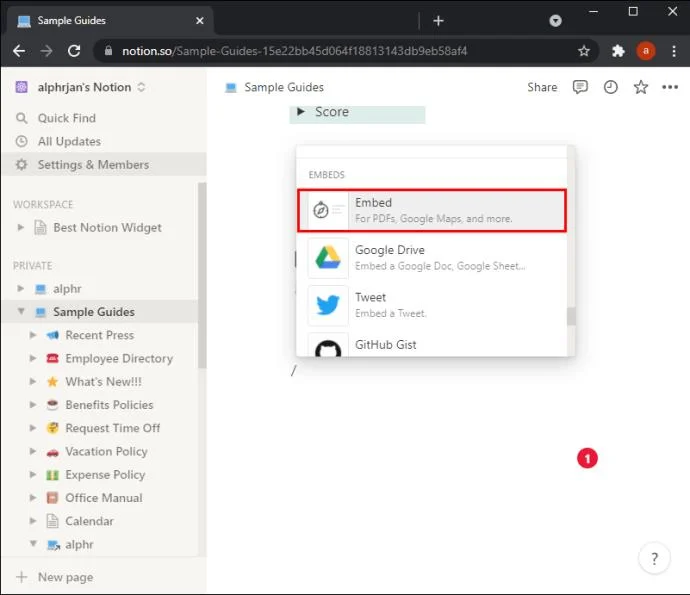690x595 pixels.
Task: Collapse the Sample Guides tree
Action: [20, 311]
